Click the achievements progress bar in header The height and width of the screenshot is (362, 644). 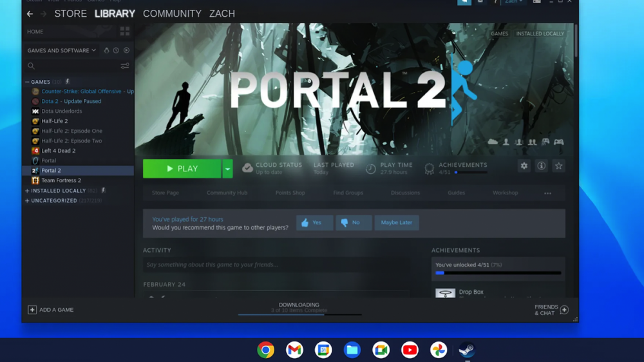[x=471, y=173]
